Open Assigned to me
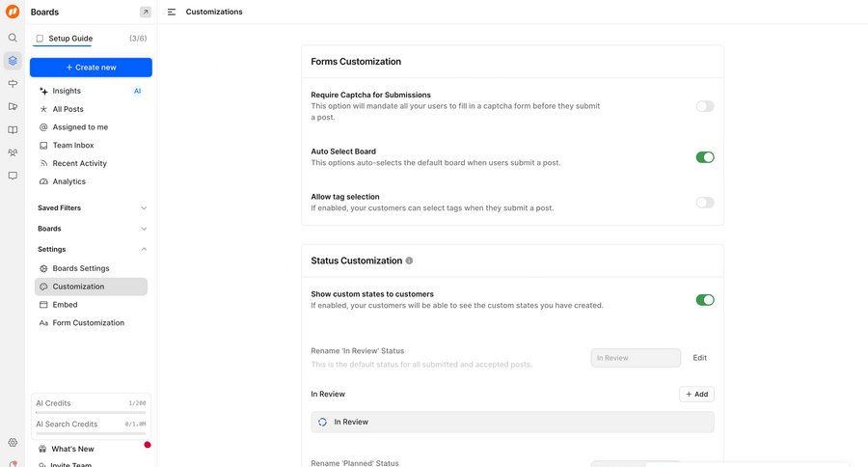Screen dimensions: 868x467 coord(91,126)
